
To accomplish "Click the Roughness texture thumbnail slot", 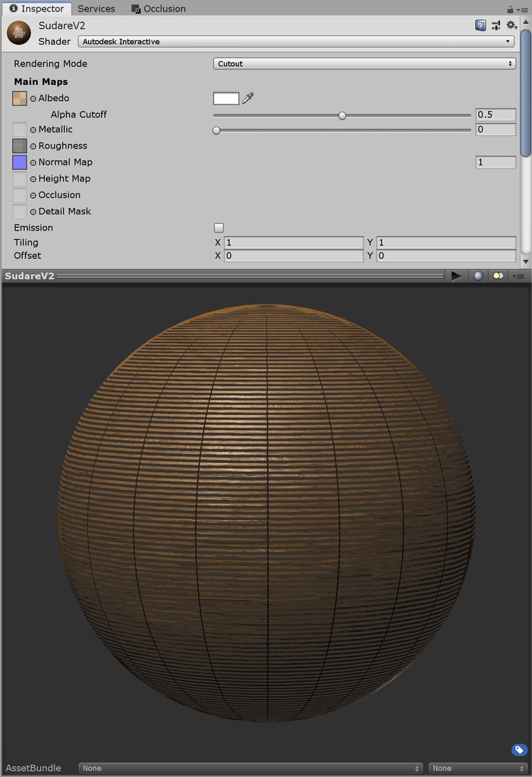I will coord(20,146).
